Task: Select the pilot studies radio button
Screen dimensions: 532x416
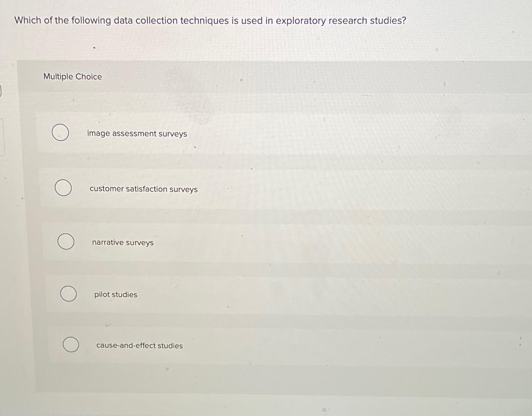Action: coord(68,294)
